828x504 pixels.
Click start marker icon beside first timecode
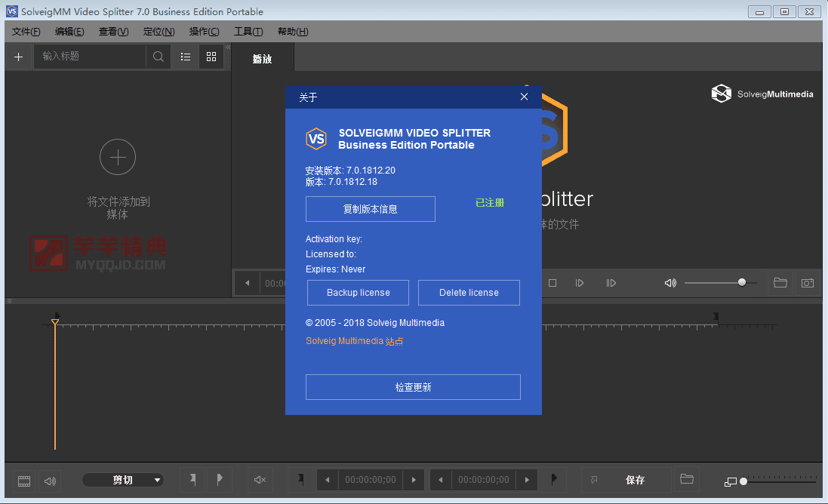coord(300,480)
